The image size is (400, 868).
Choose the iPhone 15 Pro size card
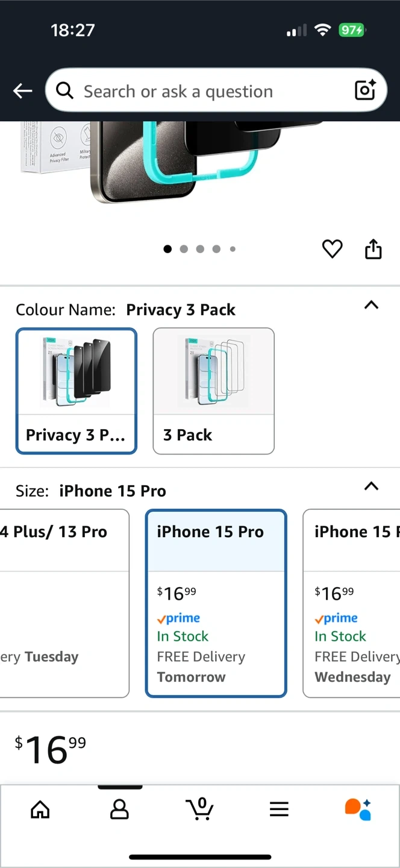pyautogui.click(x=216, y=603)
